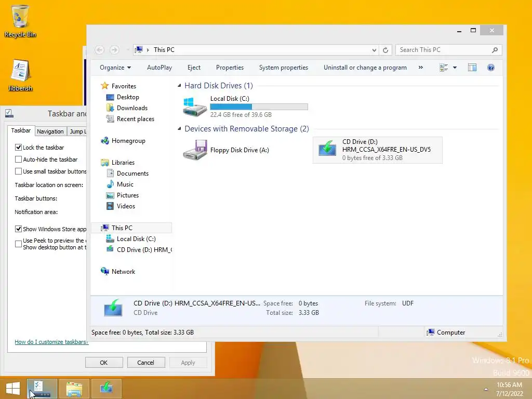Viewport: 532px width, 399px height.
Task: Click the CD drive icon in details pane
Action: tap(113, 308)
